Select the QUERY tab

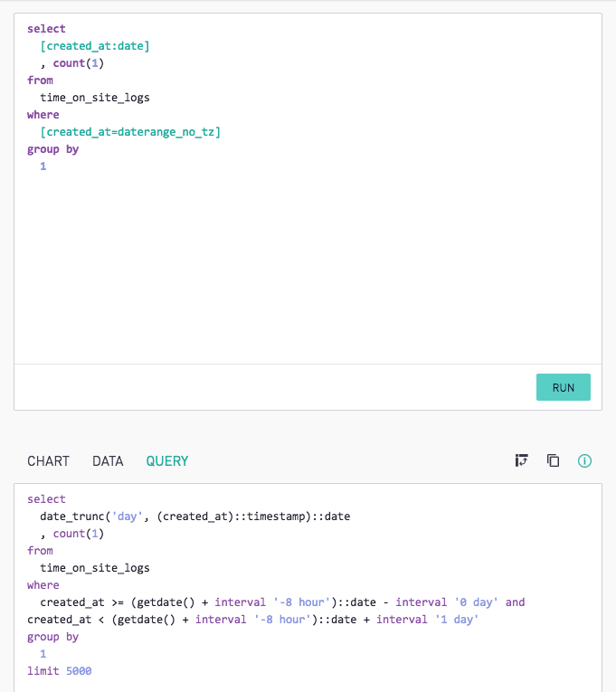click(167, 461)
